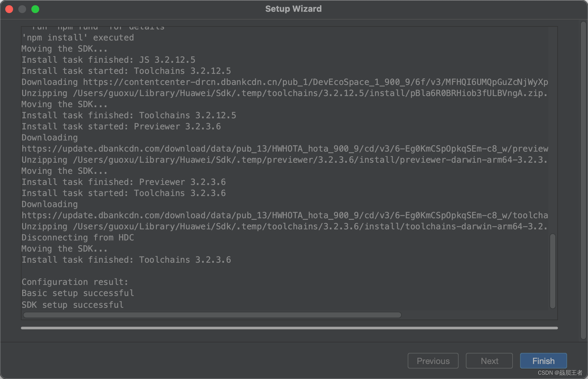The image size is (588, 379).
Task: Click the 'Configuration result:' line
Action: pos(75,282)
